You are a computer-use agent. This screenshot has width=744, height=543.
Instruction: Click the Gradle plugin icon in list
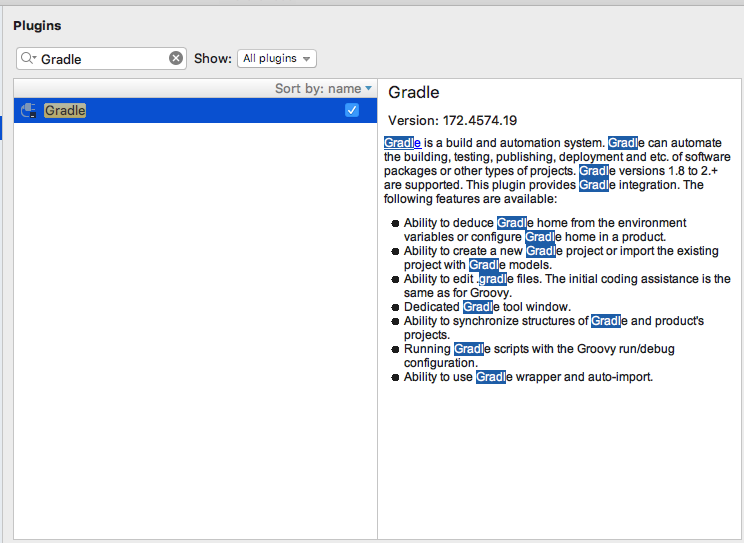coord(28,110)
